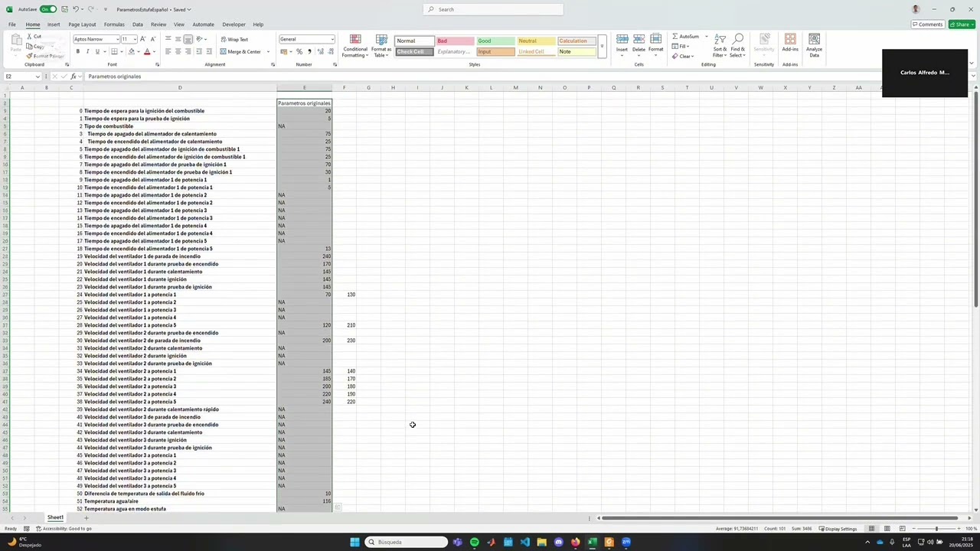Click Wrap Text
The width and height of the screenshot is (980, 551).
[234, 39]
